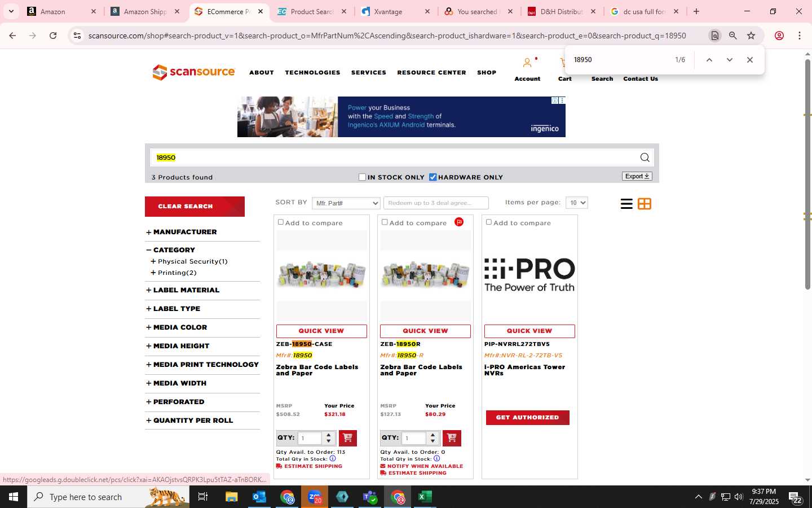Open Chrome profile icon
Viewport: 812px width, 508px height.
click(x=779, y=36)
